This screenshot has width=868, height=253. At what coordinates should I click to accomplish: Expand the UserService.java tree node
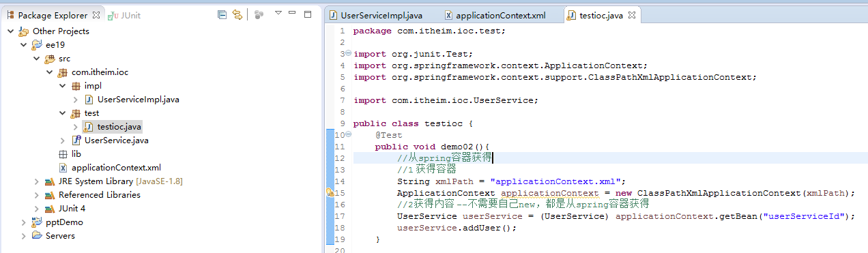point(62,140)
